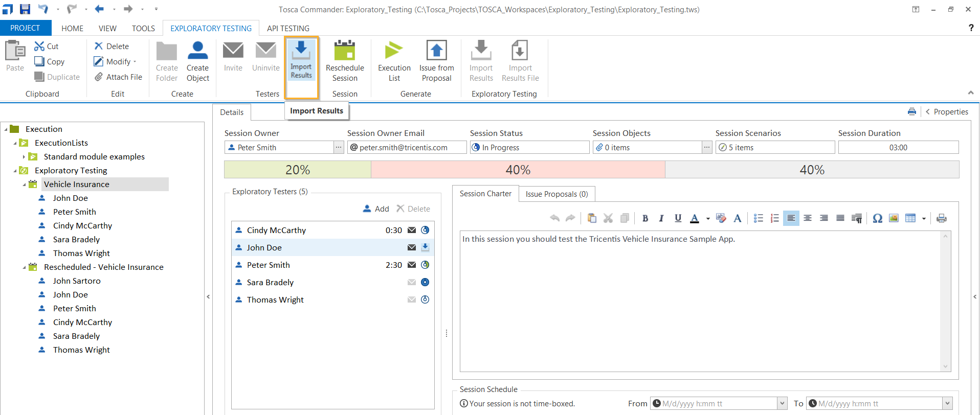The width and height of the screenshot is (980, 415).
Task: Open the From date dropdown
Action: (782, 403)
